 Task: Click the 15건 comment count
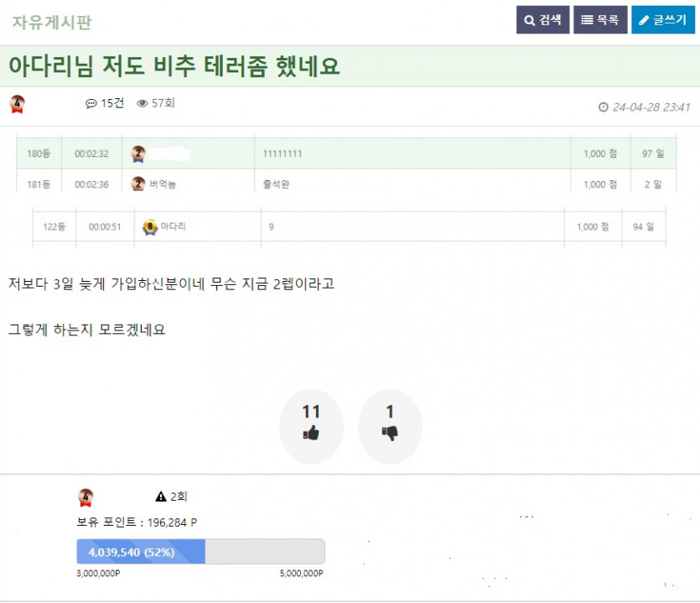point(112,103)
